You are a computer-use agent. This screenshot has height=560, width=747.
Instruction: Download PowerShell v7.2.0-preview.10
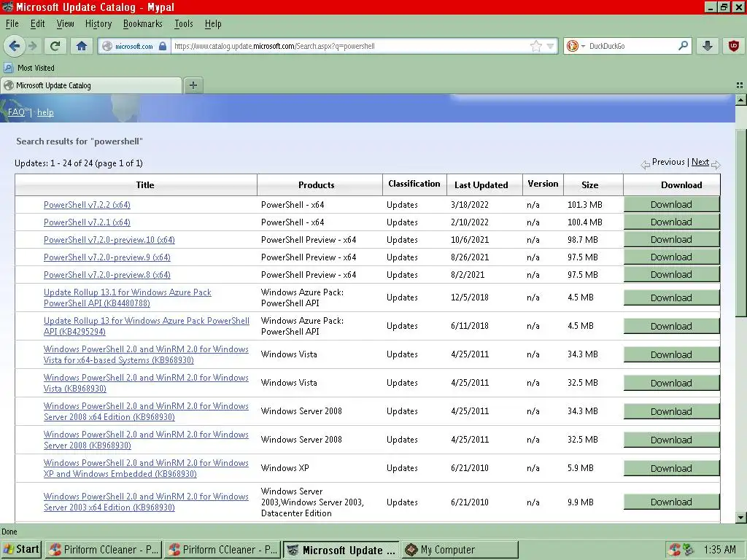pyautogui.click(x=671, y=240)
